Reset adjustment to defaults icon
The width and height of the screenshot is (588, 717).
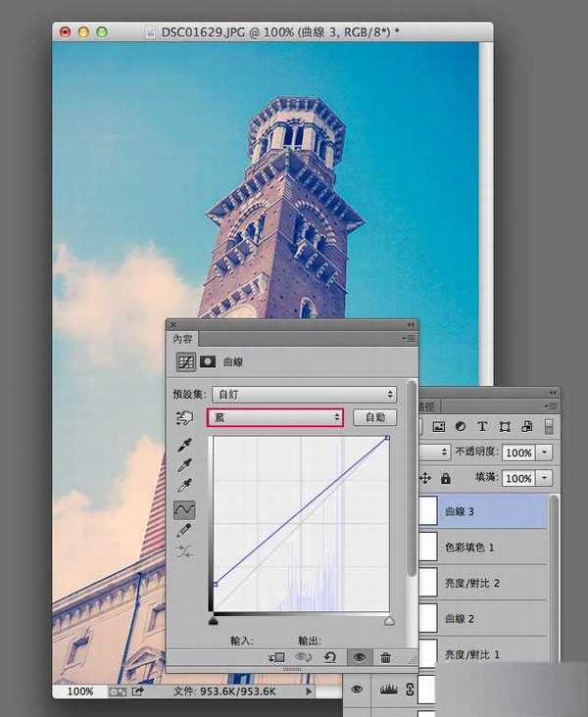[329, 657]
